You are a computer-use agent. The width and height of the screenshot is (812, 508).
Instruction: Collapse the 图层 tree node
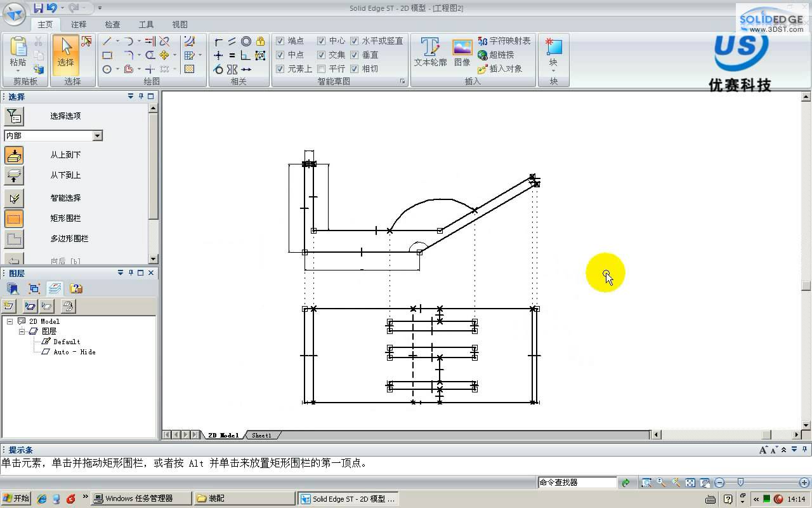[x=21, y=331]
